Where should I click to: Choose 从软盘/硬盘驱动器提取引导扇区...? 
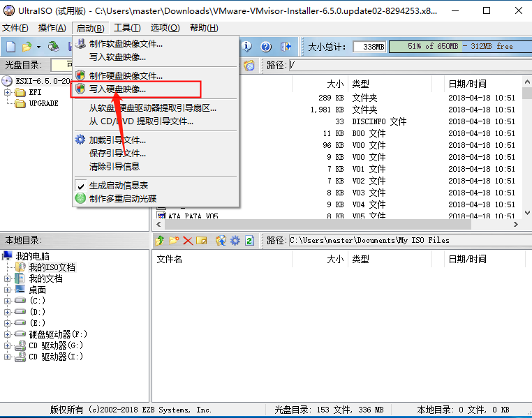[156, 107]
